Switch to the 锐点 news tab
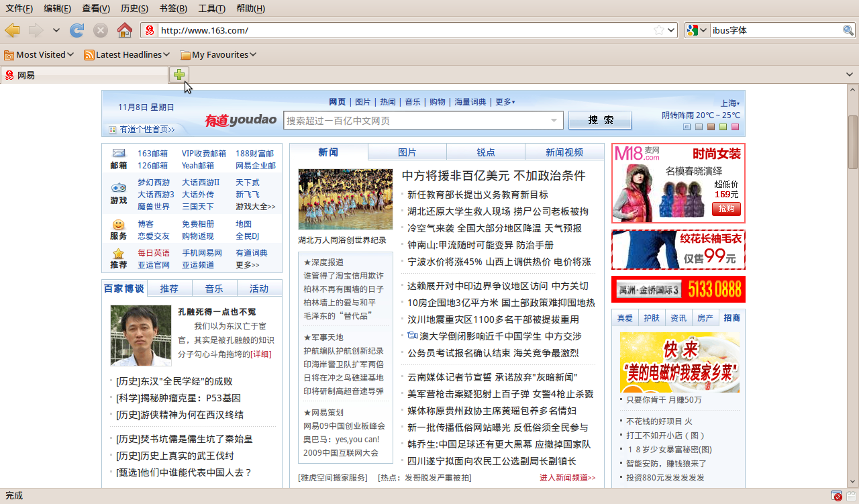The width and height of the screenshot is (859, 504). [x=486, y=152]
